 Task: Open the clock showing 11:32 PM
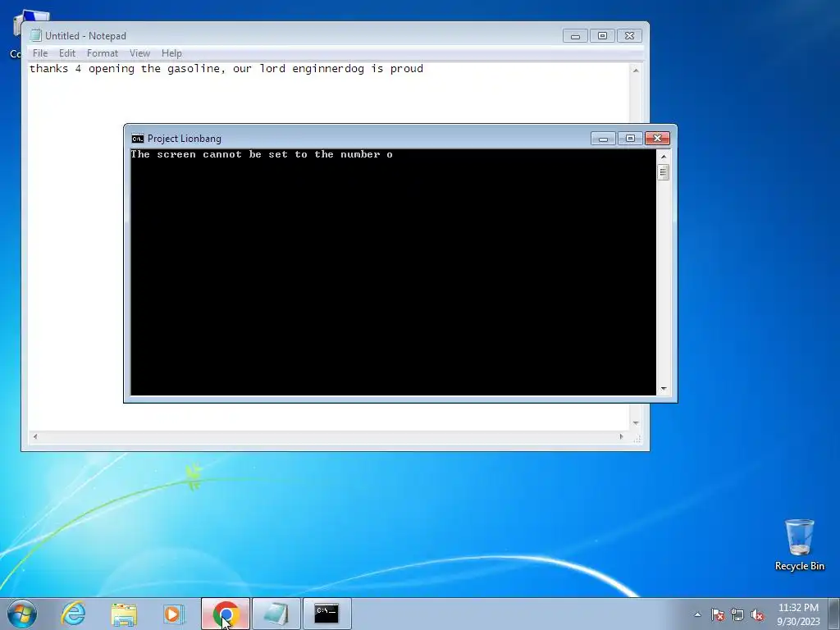click(798, 614)
